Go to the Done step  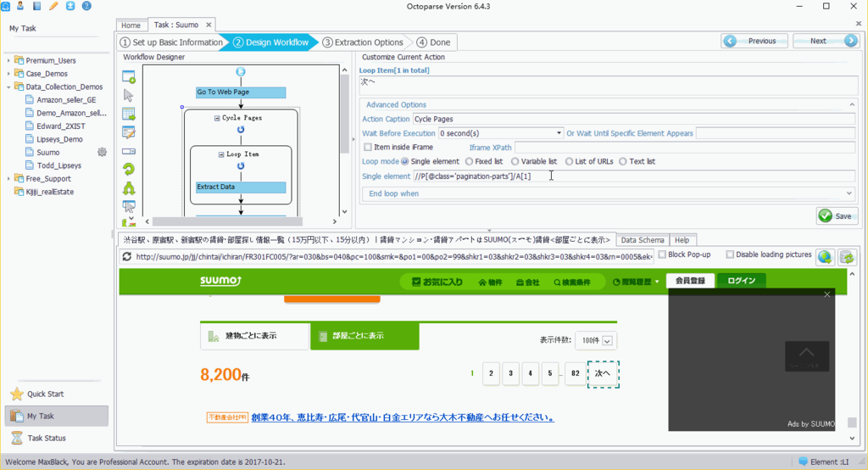pyautogui.click(x=433, y=42)
